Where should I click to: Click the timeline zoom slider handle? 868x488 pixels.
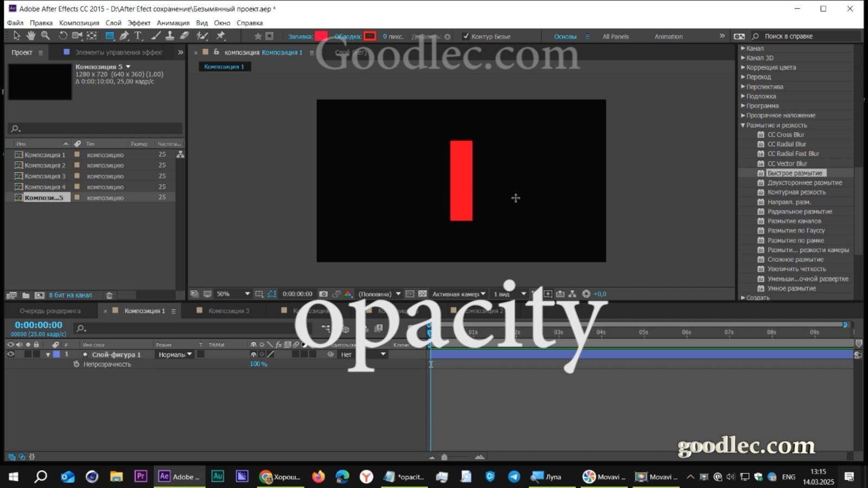[444, 457]
